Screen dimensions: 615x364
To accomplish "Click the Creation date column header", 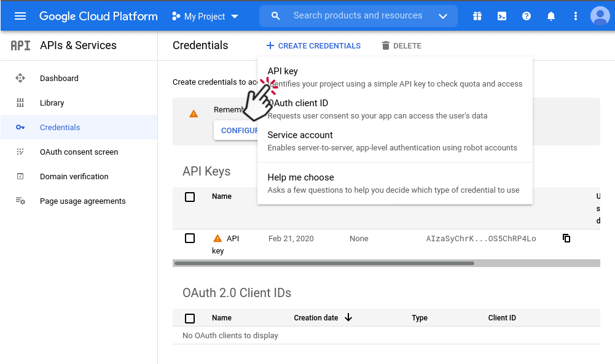I will click(316, 318).
